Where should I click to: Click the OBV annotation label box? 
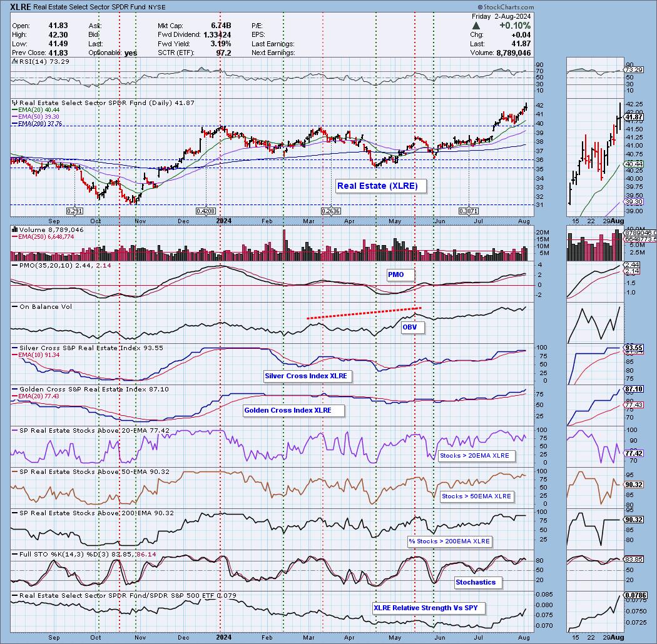pyautogui.click(x=413, y=328)
